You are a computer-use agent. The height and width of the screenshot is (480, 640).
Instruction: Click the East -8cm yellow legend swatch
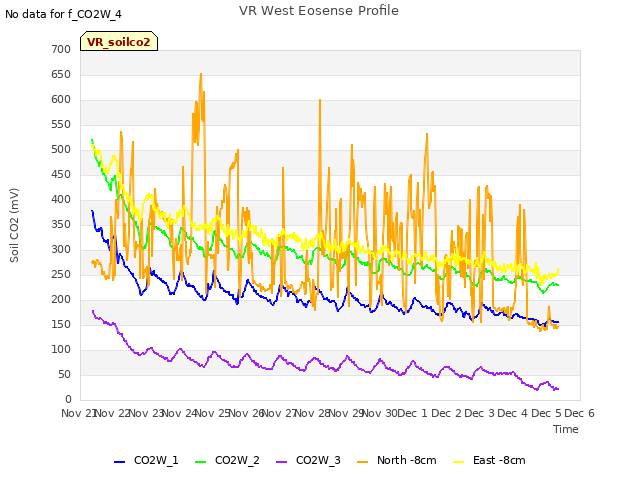click(459, 462)
